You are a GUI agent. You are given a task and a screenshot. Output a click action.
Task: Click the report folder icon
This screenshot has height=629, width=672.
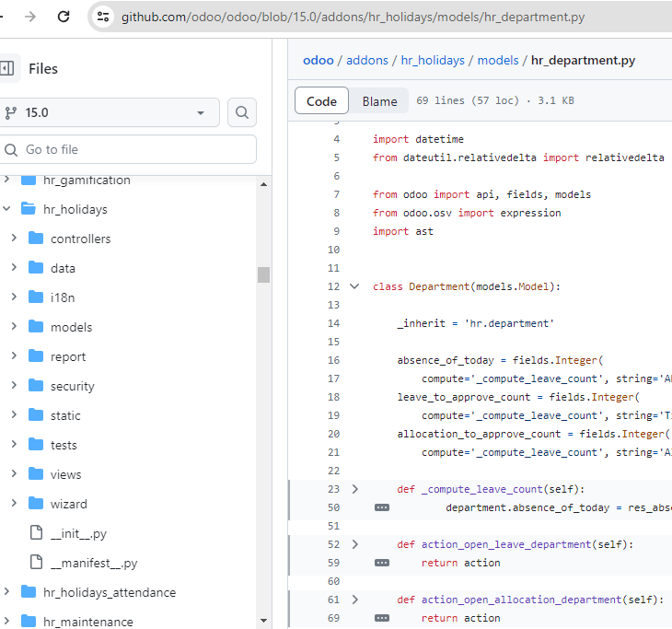pyautogui.click(x=36, y=355)
